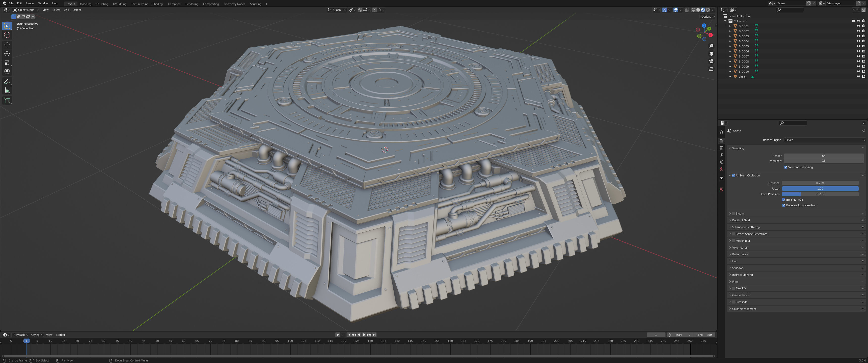Choose the Measure tool
The image size is (868, 363).
(x=7, y=90)
